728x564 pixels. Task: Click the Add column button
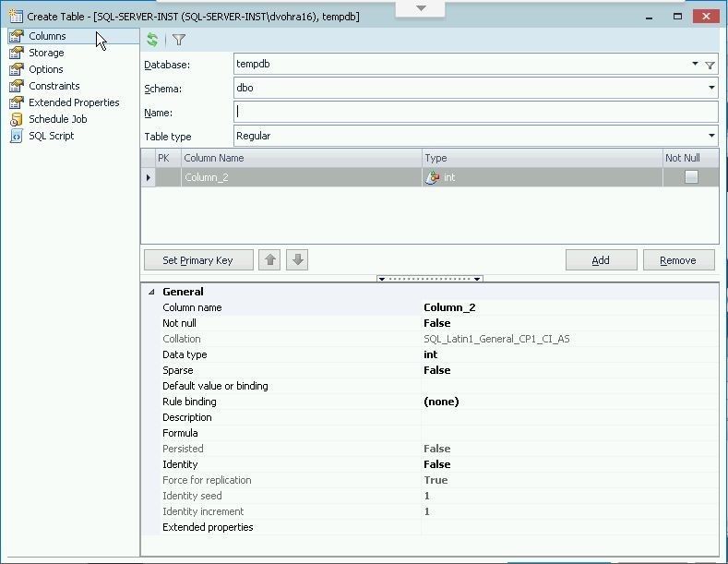point(601,260)
